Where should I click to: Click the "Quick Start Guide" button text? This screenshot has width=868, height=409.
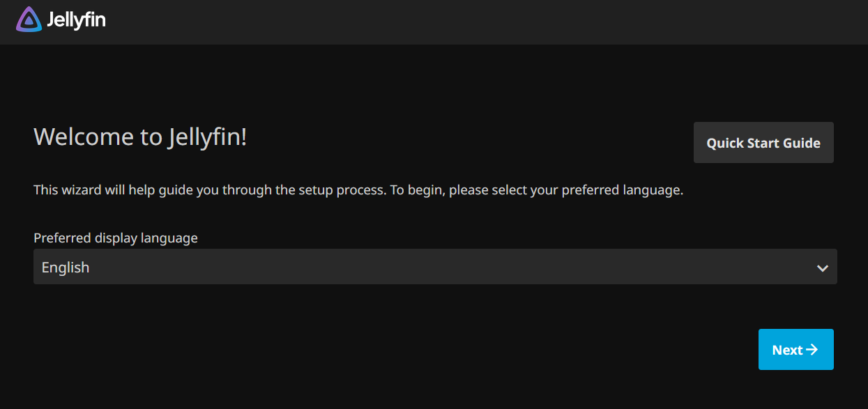coord(763,143)
